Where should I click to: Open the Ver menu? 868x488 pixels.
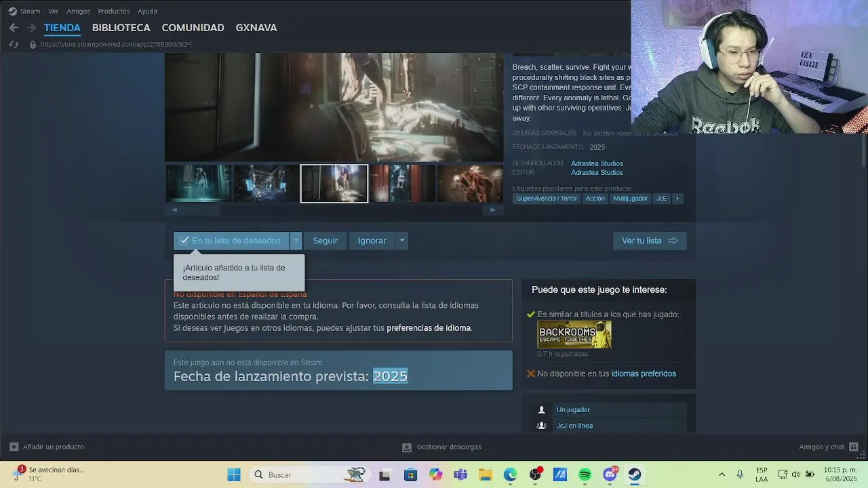[x=53, y=11]
